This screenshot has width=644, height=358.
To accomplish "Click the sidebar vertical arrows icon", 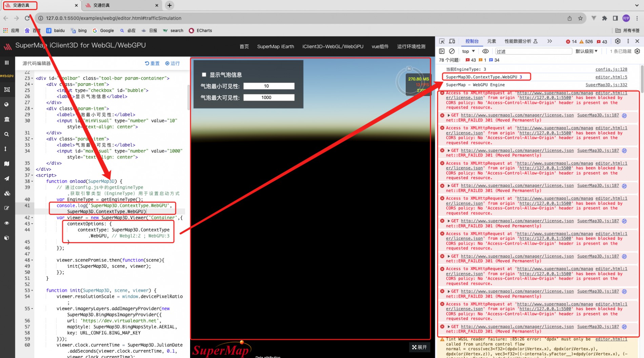I will 5,149.
